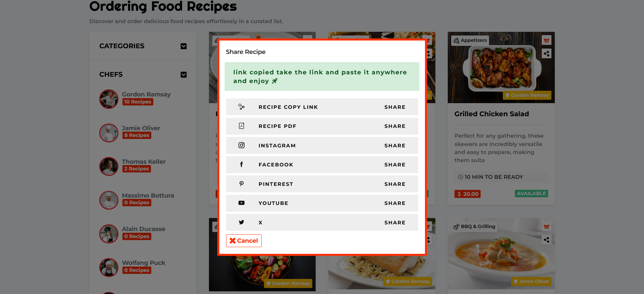Click the X bird icon
Viewport: 644px width, 294px height.
(x=241, y=222)
